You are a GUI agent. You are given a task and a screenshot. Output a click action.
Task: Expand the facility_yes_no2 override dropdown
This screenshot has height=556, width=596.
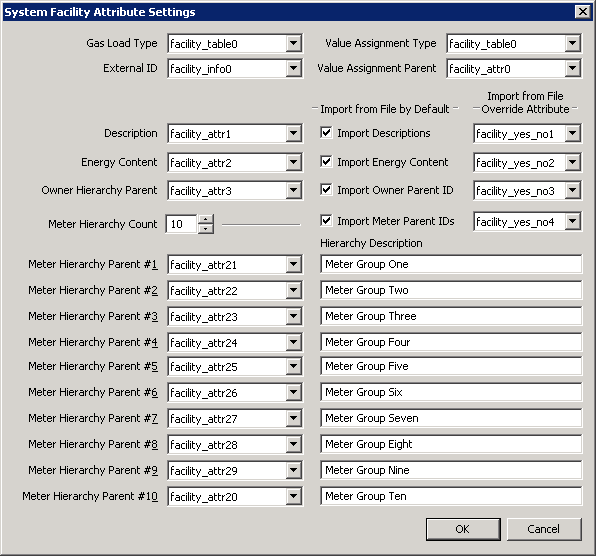[x=572, y=162]
